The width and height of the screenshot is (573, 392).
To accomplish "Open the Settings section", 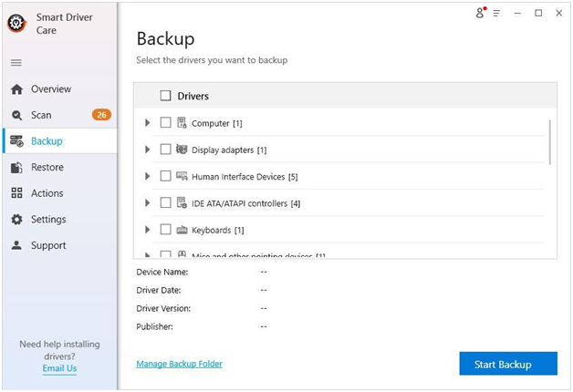I will click(60, 220).
